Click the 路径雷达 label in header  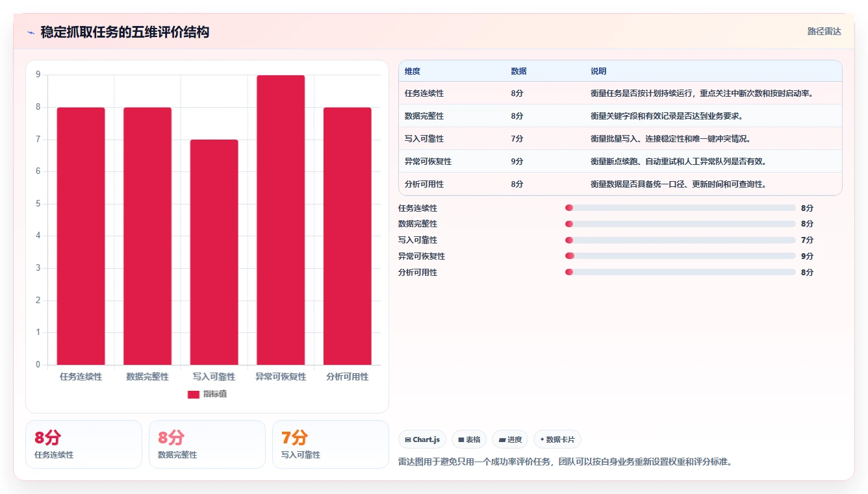[x=824, y=31]
